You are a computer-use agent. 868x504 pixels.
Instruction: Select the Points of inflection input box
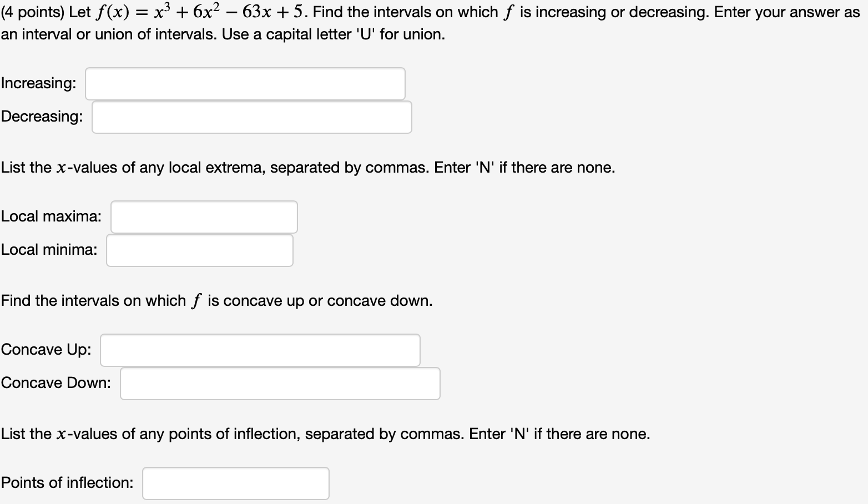coord(235,483)
